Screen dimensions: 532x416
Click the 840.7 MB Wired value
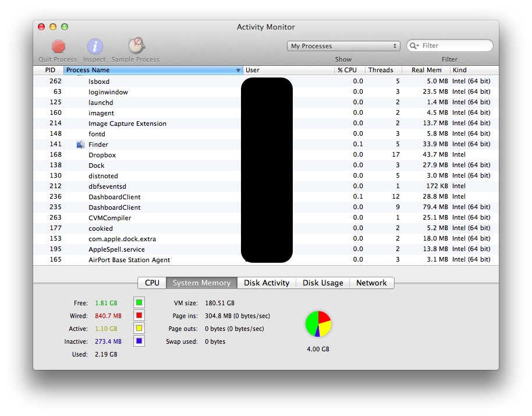click(108, 316)
